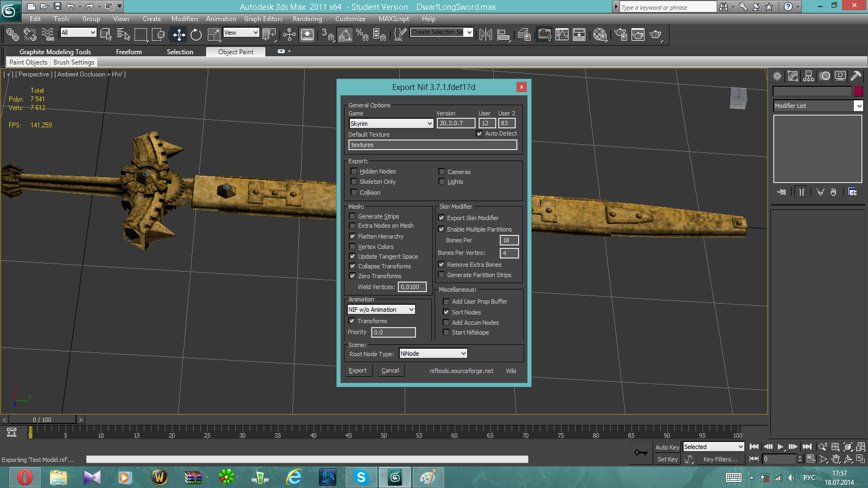The height and width of the screenshot is (488, 868).
Task: Check the Collision export option
Action: click(x=354, y=192)
